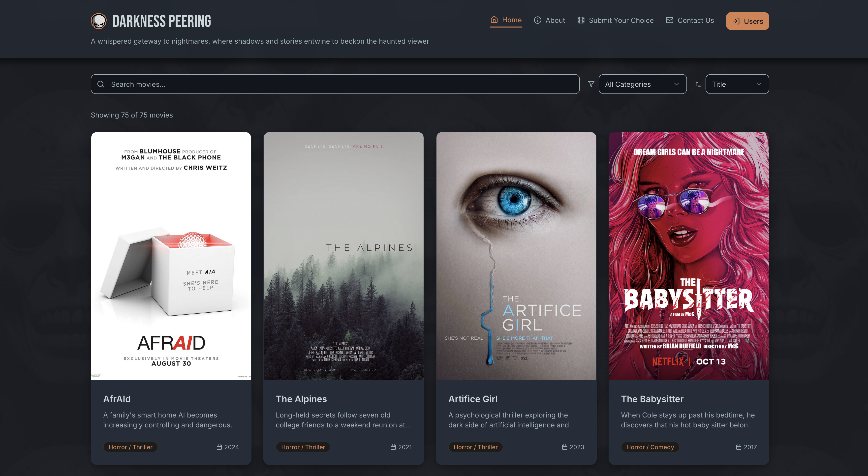Click the info circle icon beside About

(537, 20)
